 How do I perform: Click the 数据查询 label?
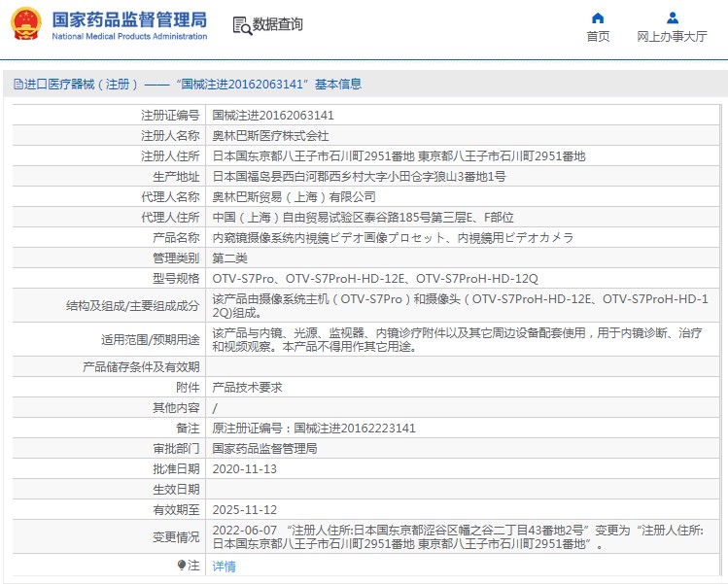278,24
